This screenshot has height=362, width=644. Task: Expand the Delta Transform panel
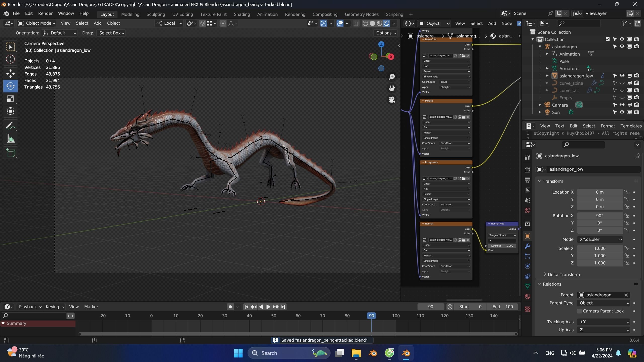[x=563, y=275]
